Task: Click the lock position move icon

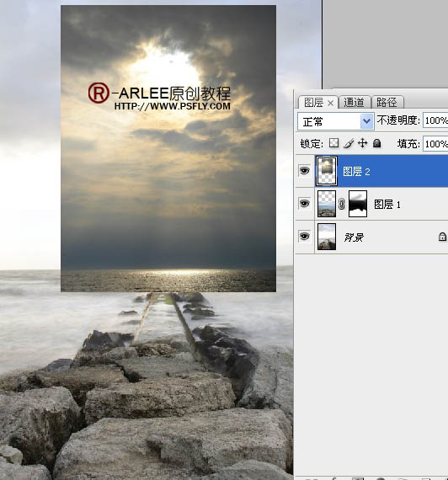Action: pyautogui.click(x=363, y=143)
